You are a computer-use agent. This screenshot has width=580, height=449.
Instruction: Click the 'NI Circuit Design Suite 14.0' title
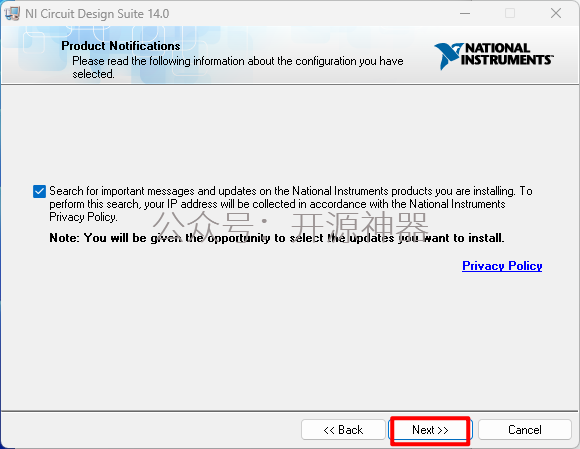coord(97,14)
